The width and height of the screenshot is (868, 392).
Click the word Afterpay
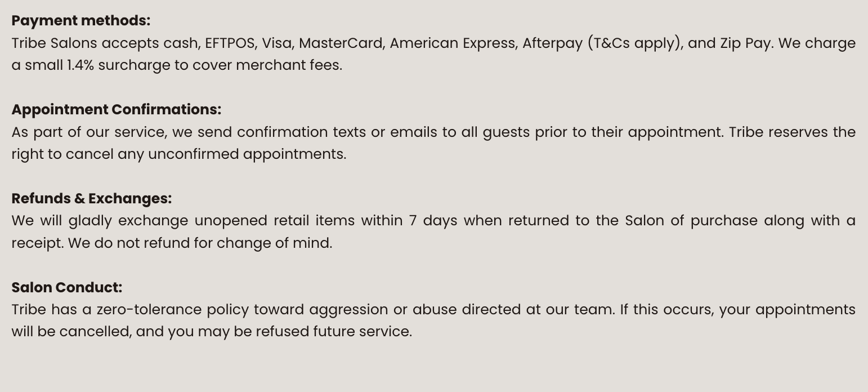tap(552, 43)
